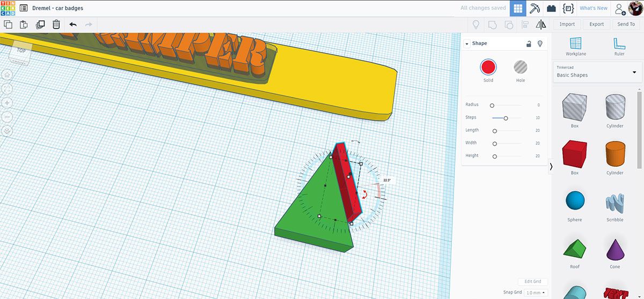Invite collaborators with the add-person icon
Viewport: 644px width, 299px height.
[620, 9]
